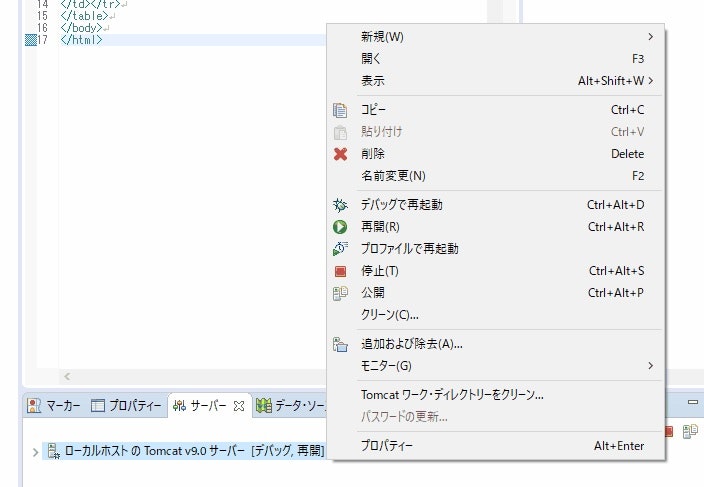Switch to the プロパティー tab
704x487 pixels.
[x=126, y=406]
